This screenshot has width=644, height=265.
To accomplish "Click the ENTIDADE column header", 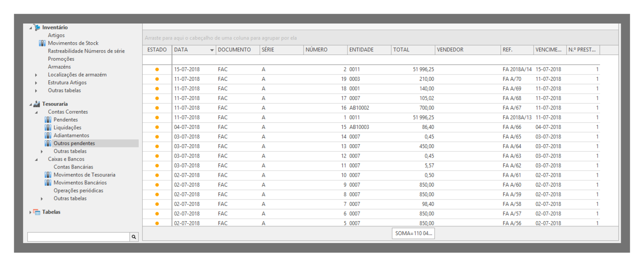I will pos(368,50).
